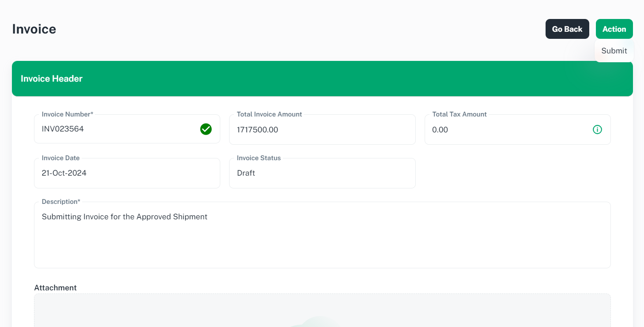Select the Total Tax Amount value field
This screenshot has height=327, width=644.
(508, 130)
